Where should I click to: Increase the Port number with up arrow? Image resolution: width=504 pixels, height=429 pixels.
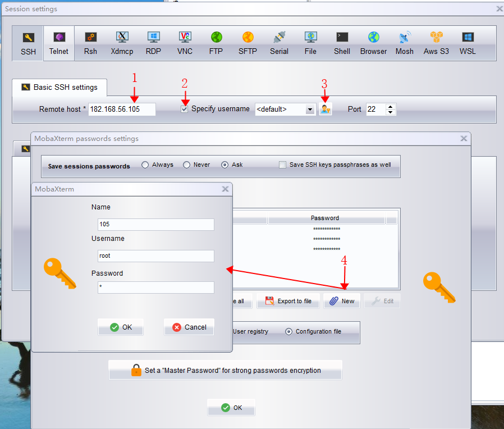(x=391, y=106)
